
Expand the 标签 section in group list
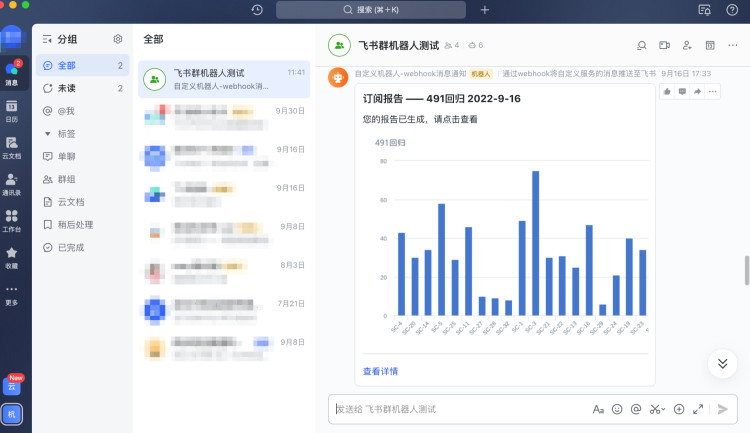47,133
